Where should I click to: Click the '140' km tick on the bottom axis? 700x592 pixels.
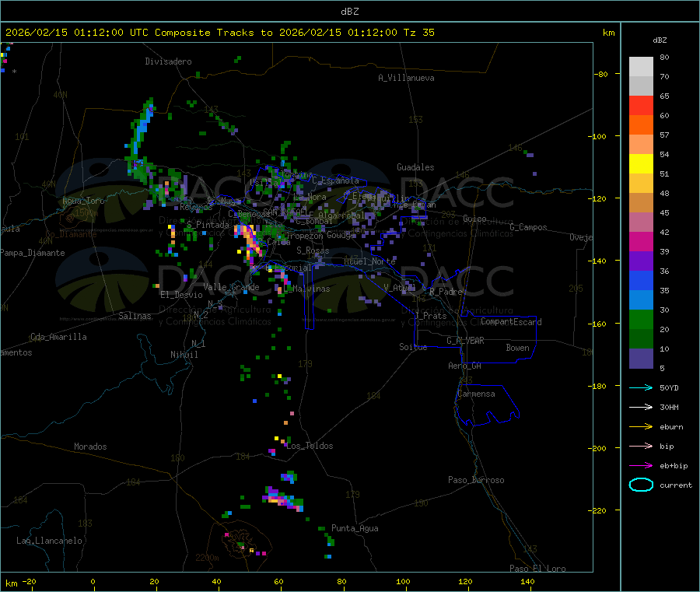tap(527, 581)
